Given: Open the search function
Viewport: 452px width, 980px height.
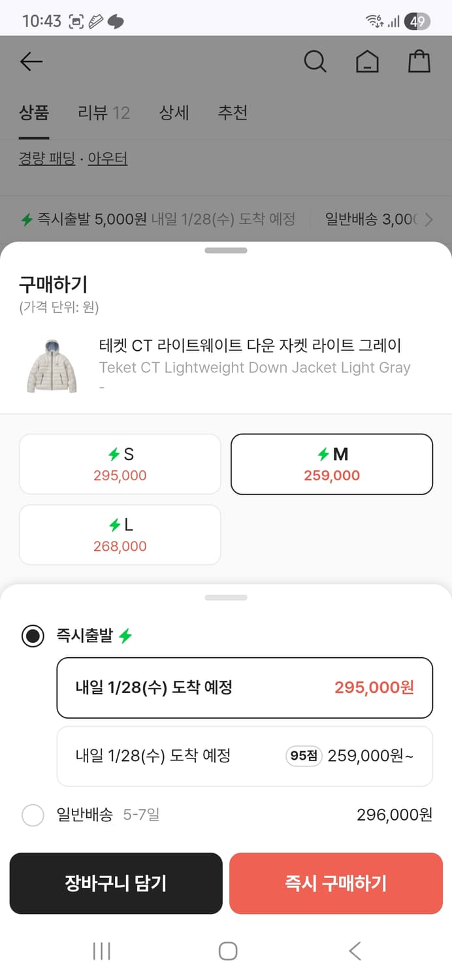Looking at the screenshot, I should tap(315, 61).
